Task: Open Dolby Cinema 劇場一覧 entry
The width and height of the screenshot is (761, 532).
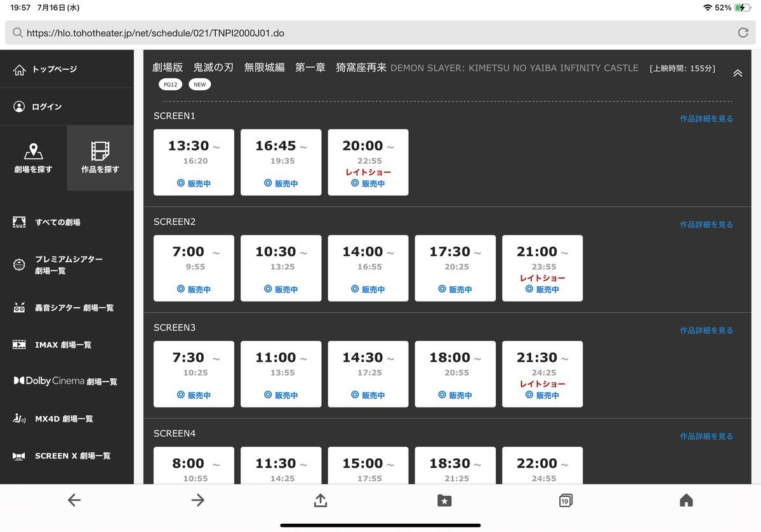Action: coord(67,381)
